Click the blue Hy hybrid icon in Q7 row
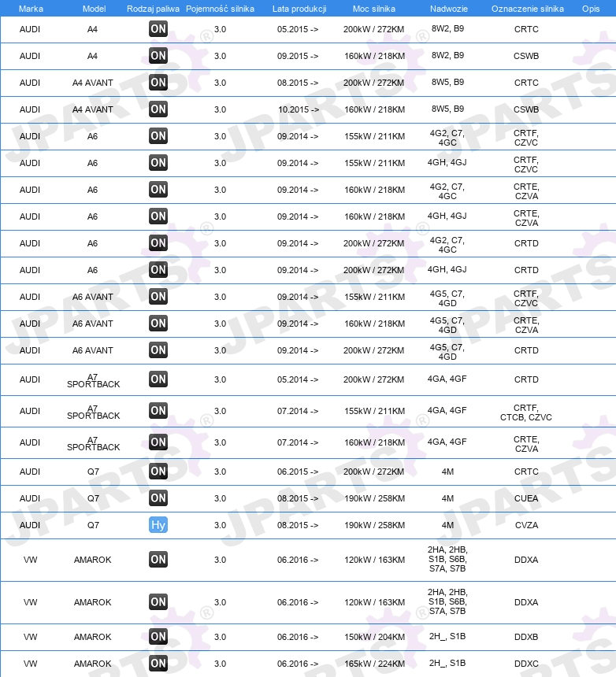This screenshot has height=677, width=616. tap(158, 525)
